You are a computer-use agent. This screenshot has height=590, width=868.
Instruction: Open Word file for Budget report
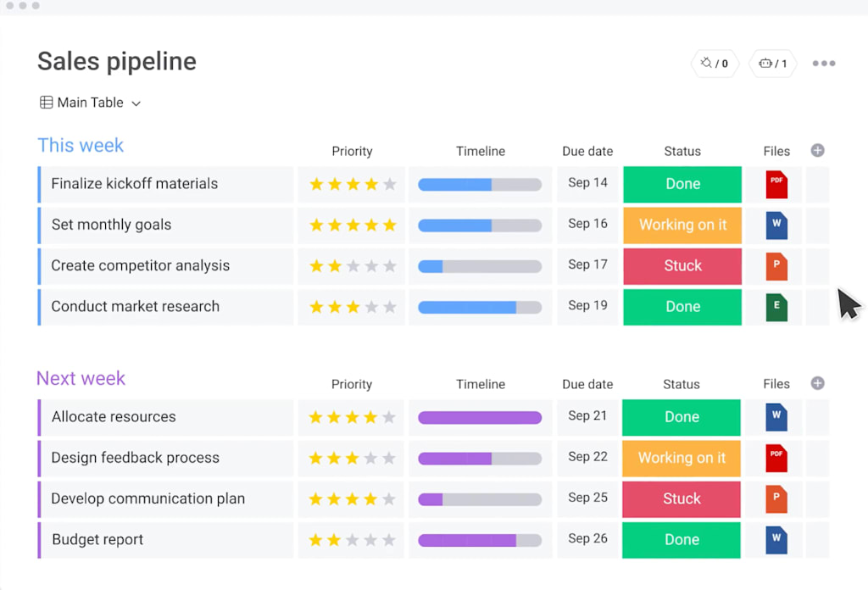[x=776, y=540]
